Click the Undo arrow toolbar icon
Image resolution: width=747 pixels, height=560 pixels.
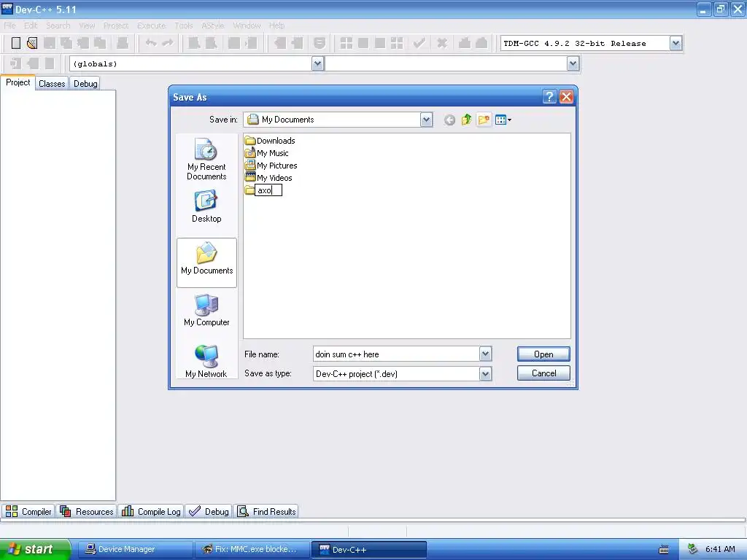tap(151, 43)
